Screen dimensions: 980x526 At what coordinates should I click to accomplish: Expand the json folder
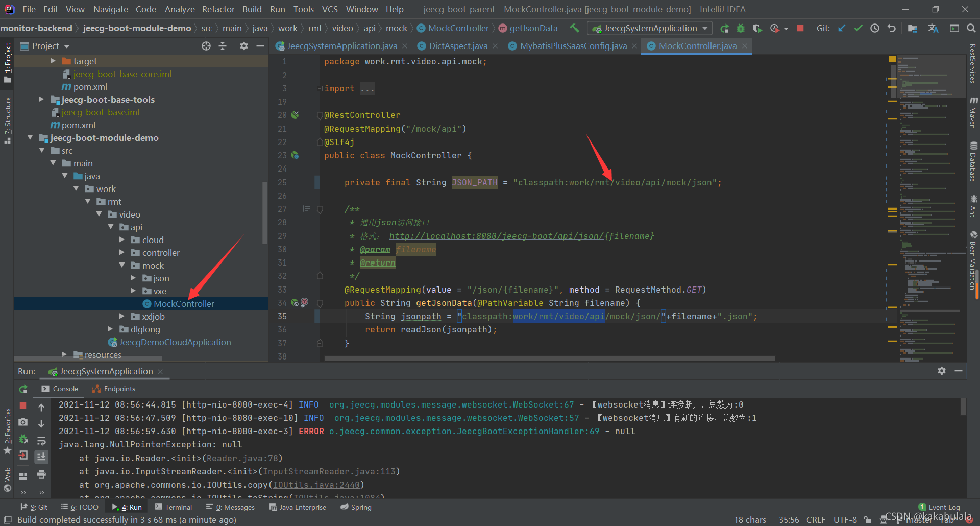coord(133,278)
